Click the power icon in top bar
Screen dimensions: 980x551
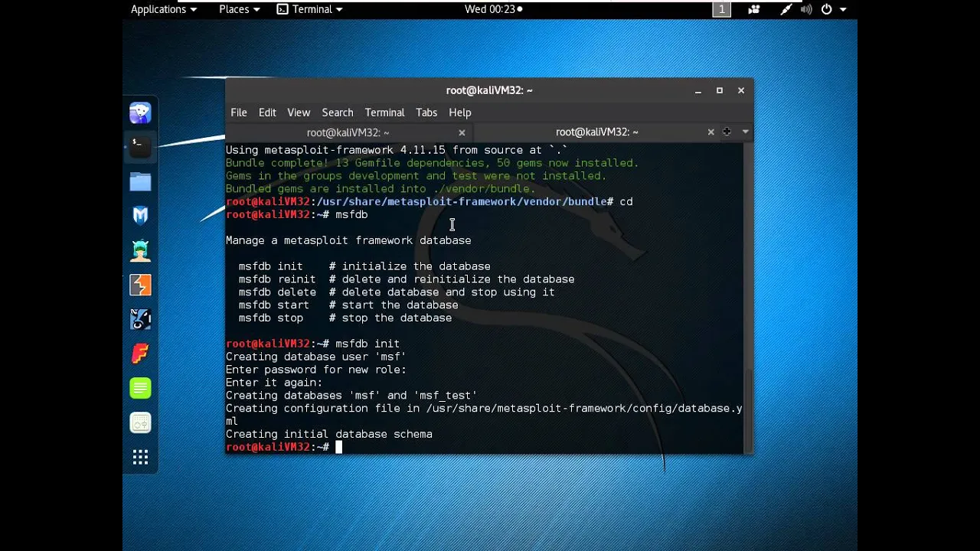[x=826, y=9]
